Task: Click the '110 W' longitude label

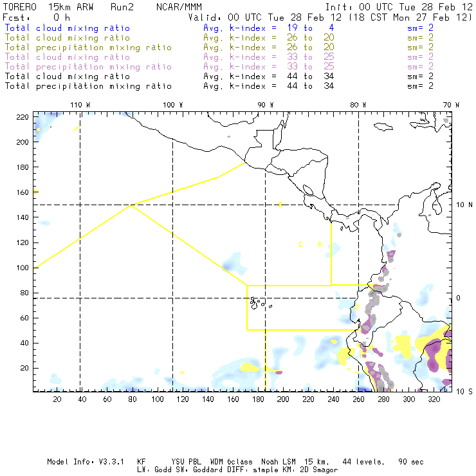Action: (x=80, y=105)
